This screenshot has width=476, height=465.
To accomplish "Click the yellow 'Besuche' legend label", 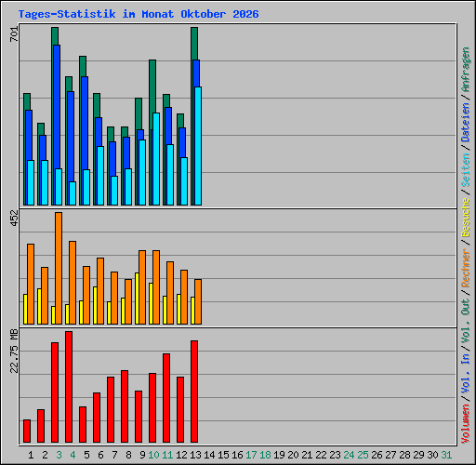I will tap(466, 218).
